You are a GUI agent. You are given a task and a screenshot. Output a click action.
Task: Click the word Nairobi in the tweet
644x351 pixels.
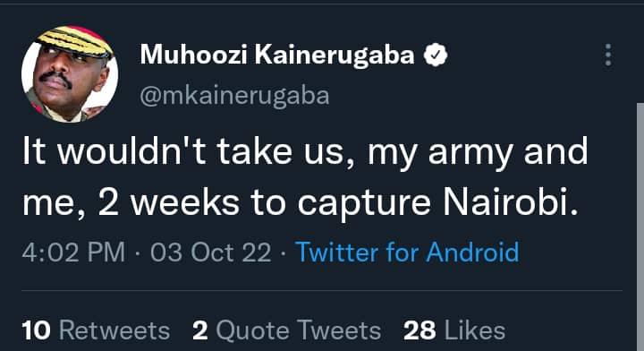(507, 202)
